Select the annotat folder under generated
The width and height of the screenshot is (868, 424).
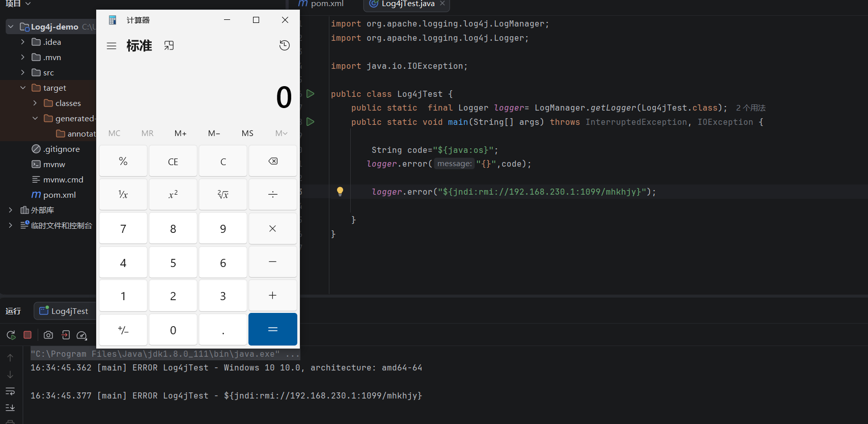[76, 134]
